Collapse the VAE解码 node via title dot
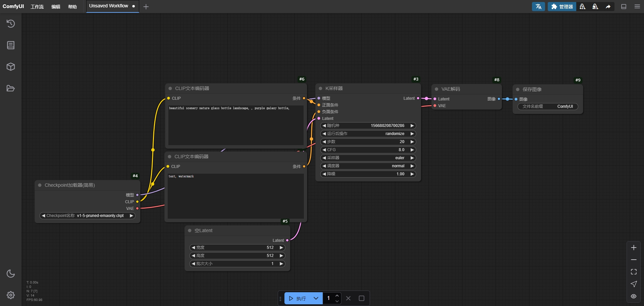The image size is (644, 306). (x=436, y=89)
